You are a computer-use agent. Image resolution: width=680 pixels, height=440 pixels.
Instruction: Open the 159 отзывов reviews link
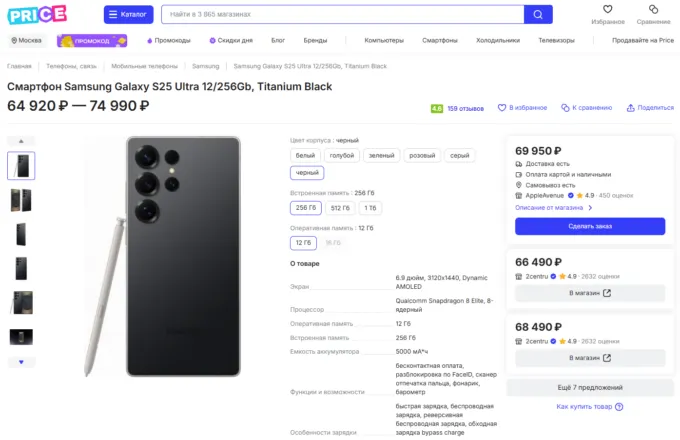click(465, 108)
